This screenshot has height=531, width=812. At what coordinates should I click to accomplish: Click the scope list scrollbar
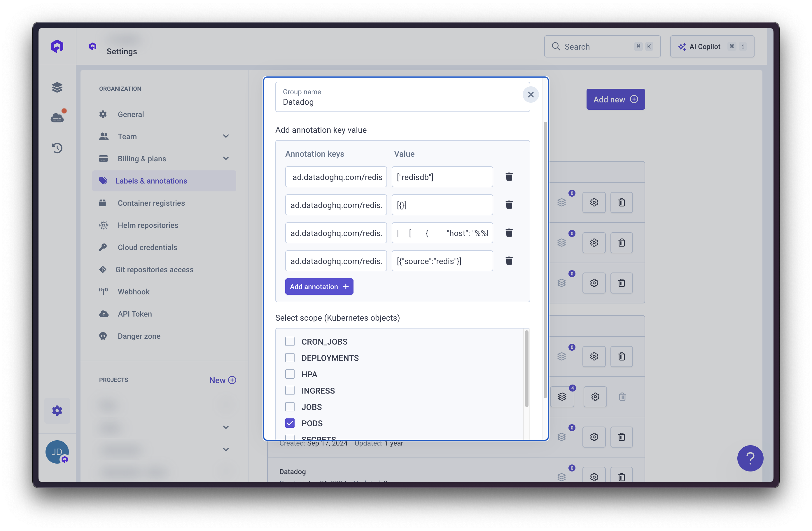tap(526, 368)
